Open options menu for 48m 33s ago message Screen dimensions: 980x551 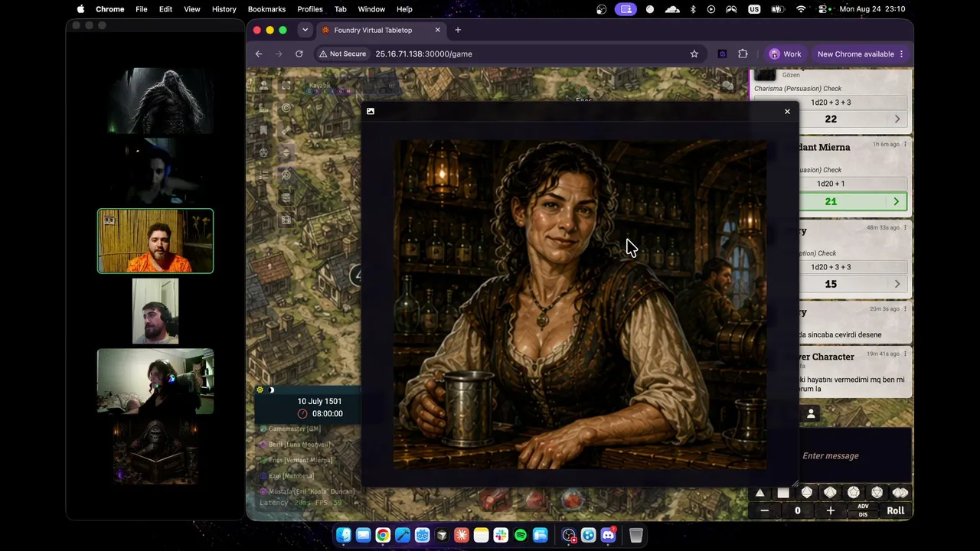[x=905, y=227]
